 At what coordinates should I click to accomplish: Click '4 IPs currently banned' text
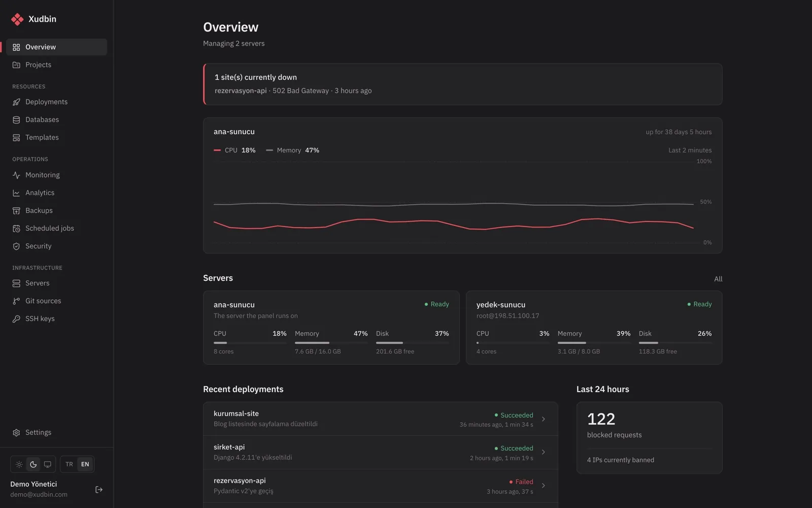click(x=621, y=460)
